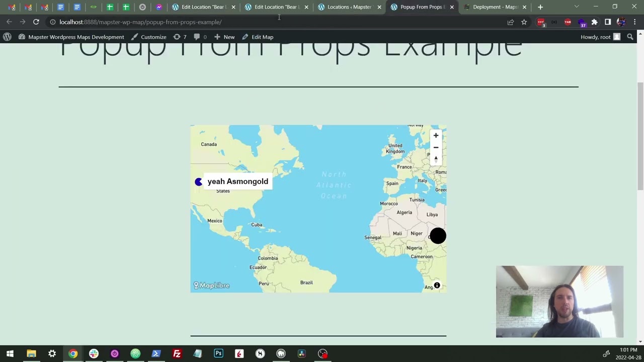Close the Locations ‹ Mapster tab

(x=379, y=7)
